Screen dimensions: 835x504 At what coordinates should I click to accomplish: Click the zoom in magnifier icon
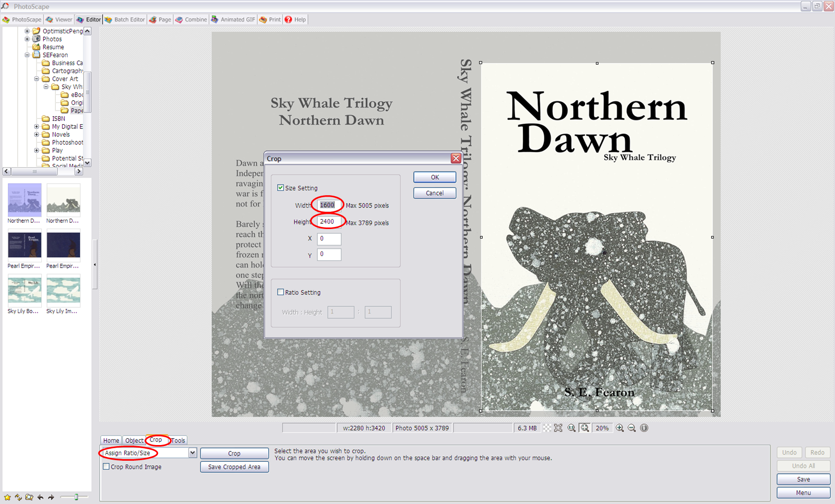click(620, 428)
